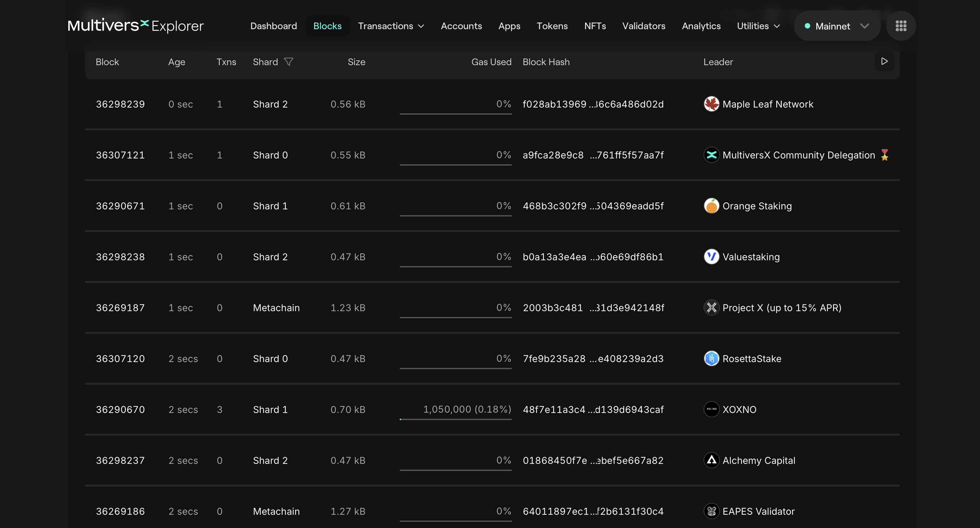Open block 36307121

[120, 155]
